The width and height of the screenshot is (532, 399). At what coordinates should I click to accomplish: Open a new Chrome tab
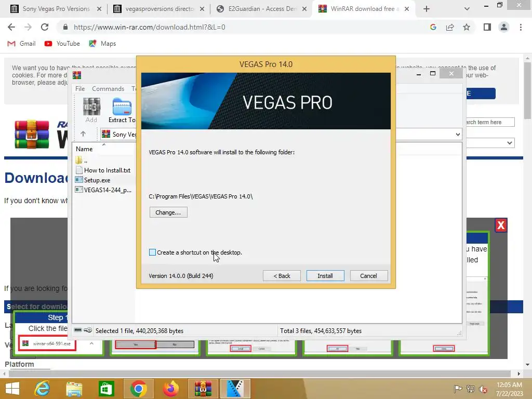[x=427, y=9]
